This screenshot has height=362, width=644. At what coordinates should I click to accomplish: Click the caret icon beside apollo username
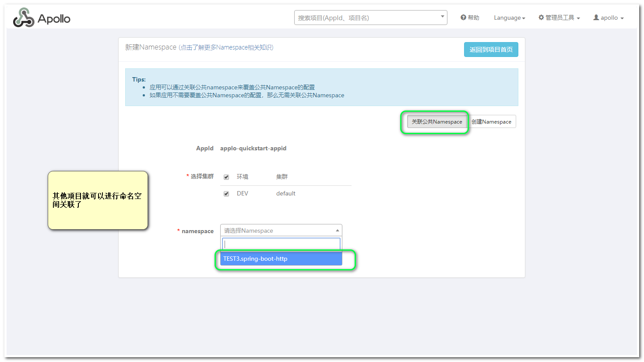point(622,18)
